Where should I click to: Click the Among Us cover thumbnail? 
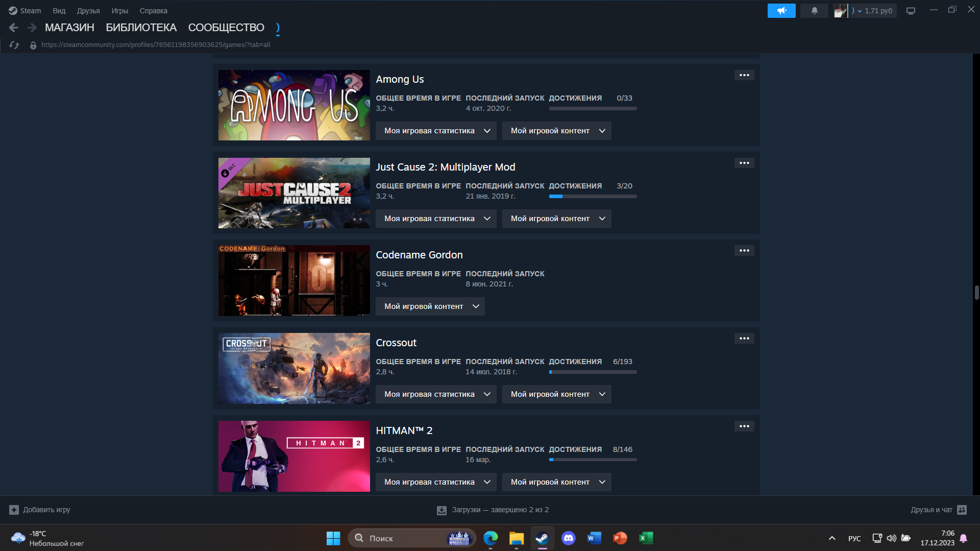pyautogui.click(x=294, y=105)
